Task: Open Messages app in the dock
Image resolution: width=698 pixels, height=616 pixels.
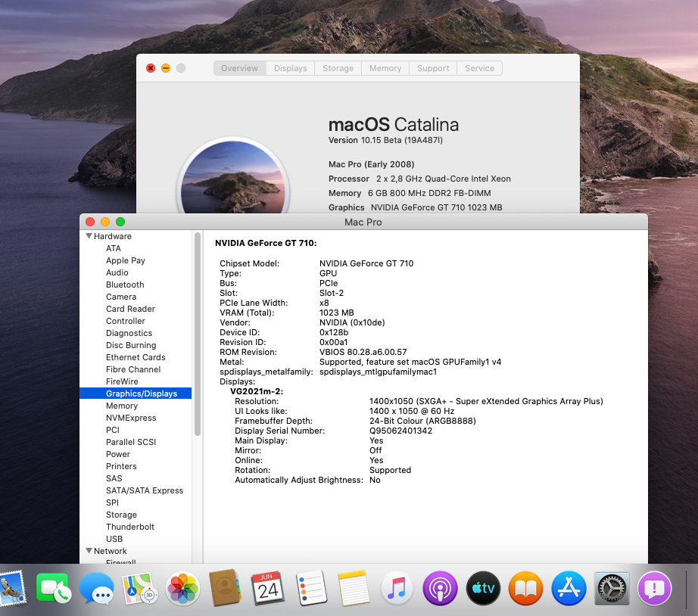Action: coord(96,589)
